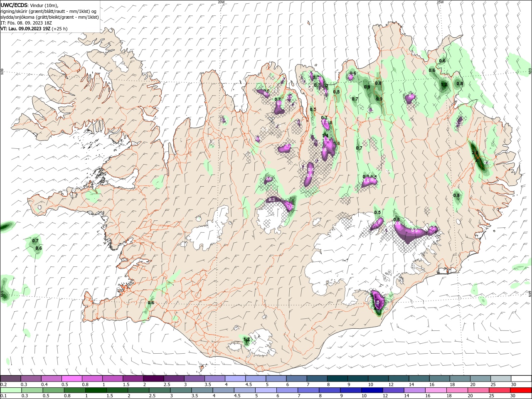Pick the lower legend swatch starting at 14
The image size is (532, 399).
pos(415,390)
